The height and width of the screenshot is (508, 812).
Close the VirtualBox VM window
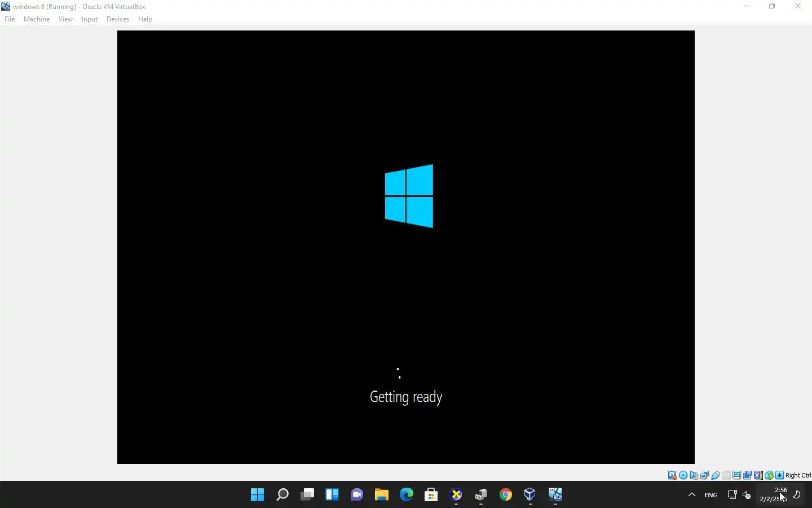point(798,6)
